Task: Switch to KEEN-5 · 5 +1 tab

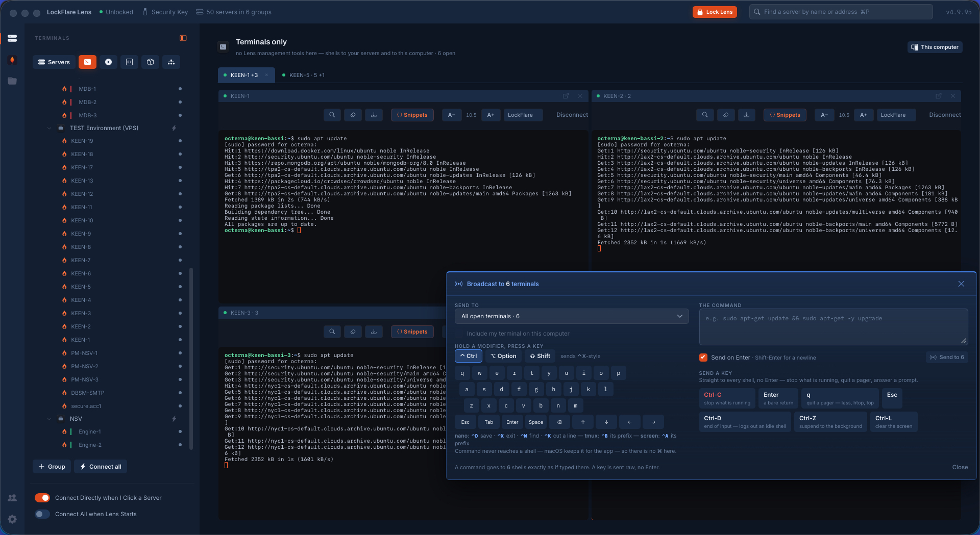Action: [x=304, y=75]
